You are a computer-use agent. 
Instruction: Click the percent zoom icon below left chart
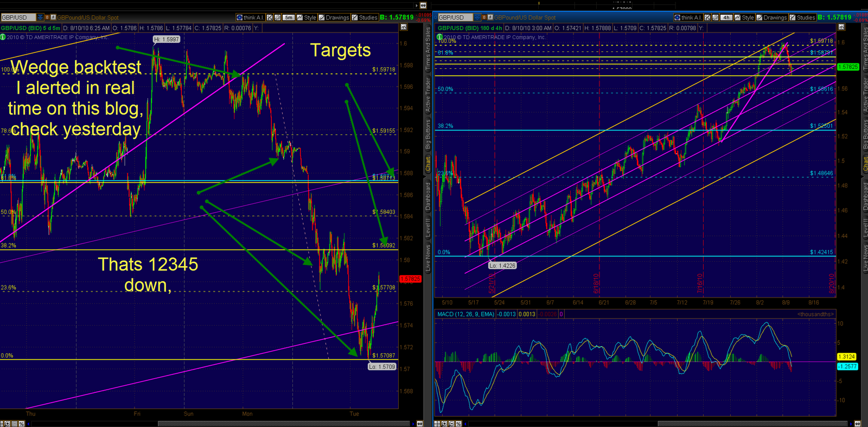(x=22, y=424)
